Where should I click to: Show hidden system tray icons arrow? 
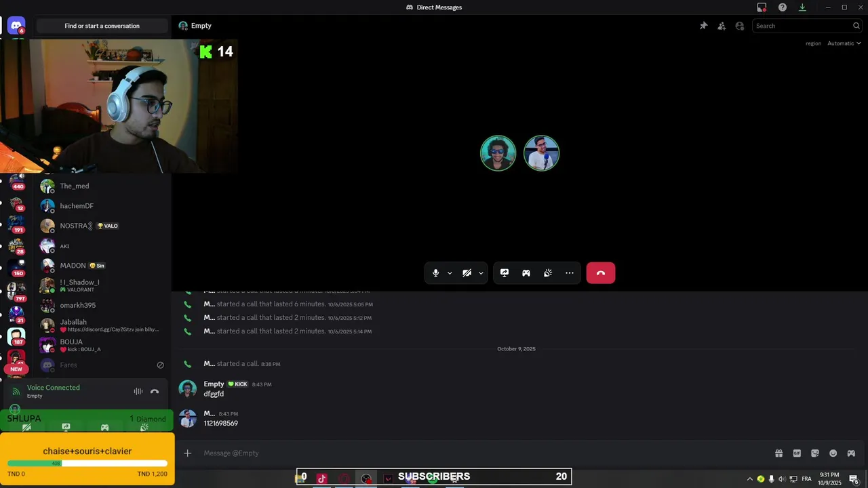point(749,479)
